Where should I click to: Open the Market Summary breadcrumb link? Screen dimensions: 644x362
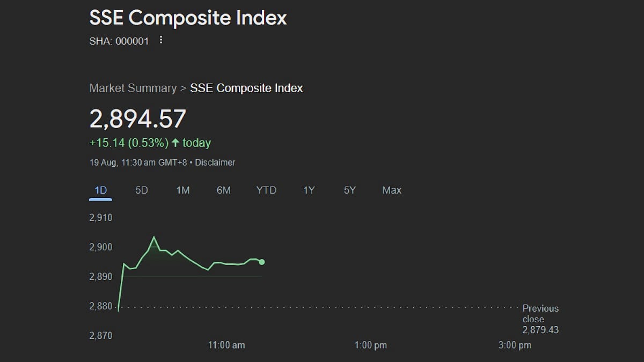pyautogui.click(x=133, y=88)
